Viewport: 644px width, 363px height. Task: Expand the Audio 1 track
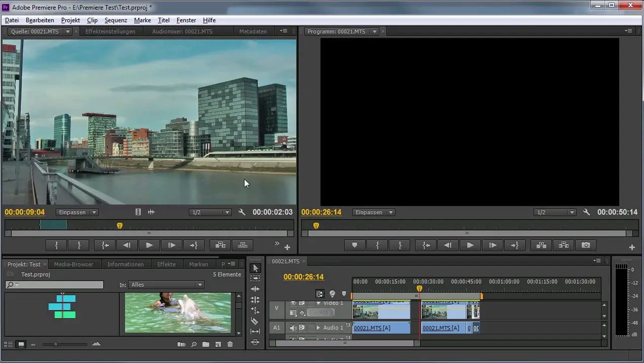[318, 328]
